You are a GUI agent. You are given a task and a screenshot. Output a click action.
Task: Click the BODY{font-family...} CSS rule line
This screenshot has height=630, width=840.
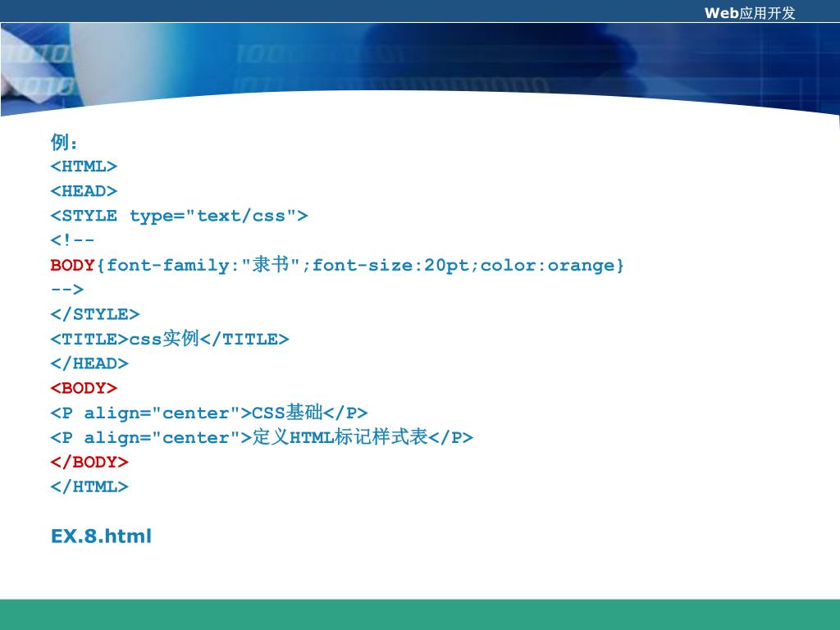coord(337,265)
